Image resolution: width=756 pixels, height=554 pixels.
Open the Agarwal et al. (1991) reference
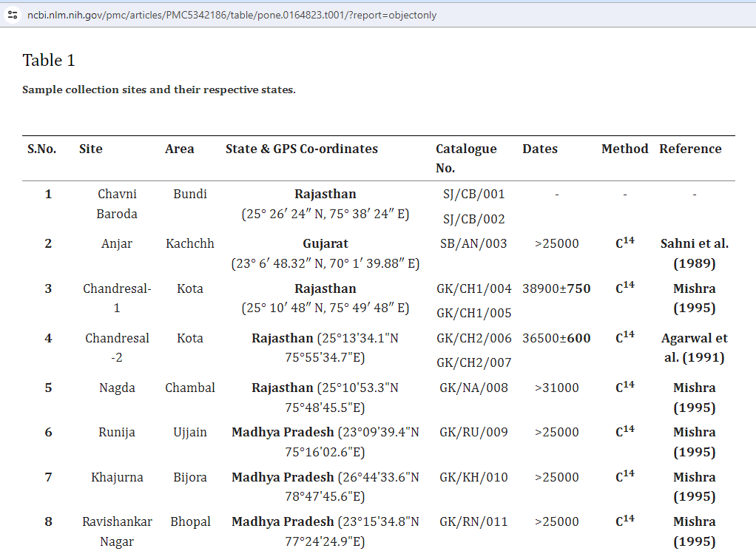tap(694, 348)
